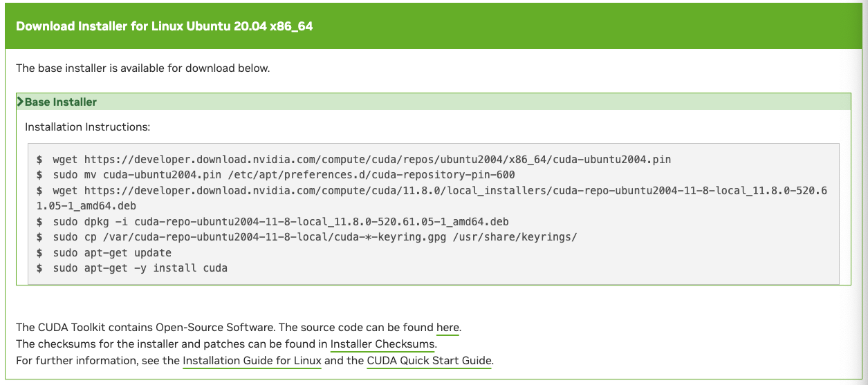Viewport: 868px width, 385px height.
Task: Click the 'For further information' sentence text
Action: (x=255, y=361)
